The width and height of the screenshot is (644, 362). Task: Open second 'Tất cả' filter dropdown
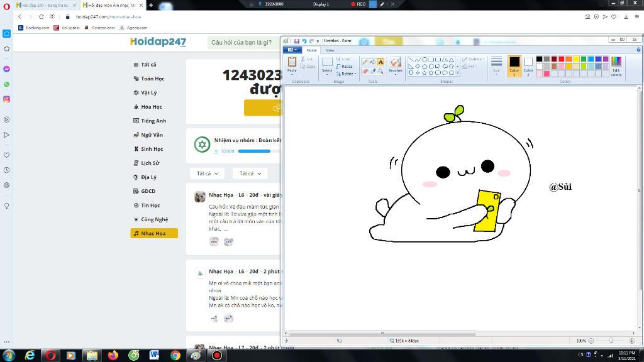250,173
